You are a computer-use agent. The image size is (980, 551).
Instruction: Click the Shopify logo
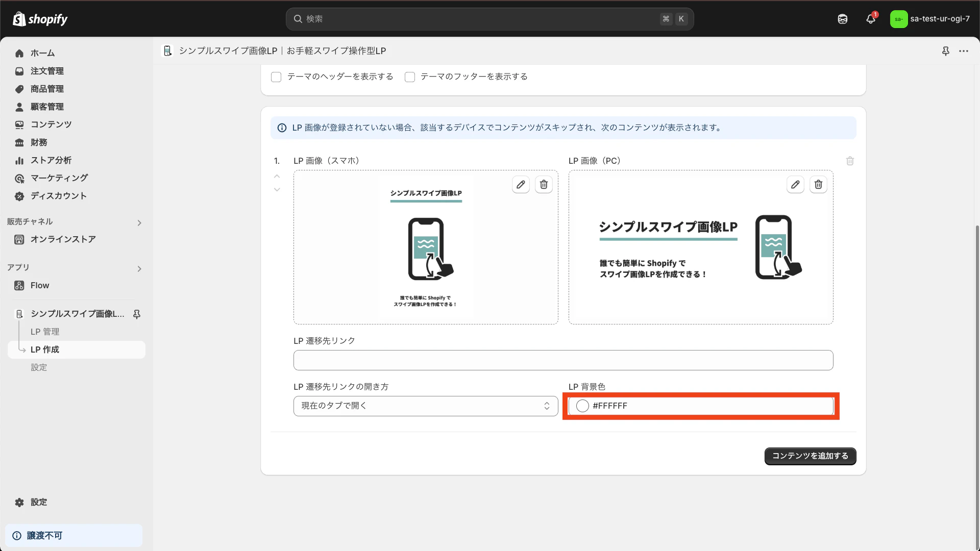point(40,19)
